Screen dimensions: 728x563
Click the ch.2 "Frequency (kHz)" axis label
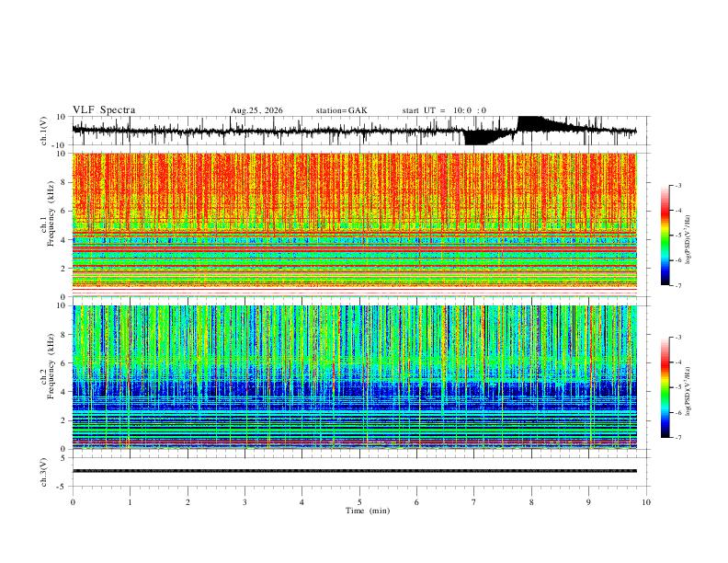51,366
